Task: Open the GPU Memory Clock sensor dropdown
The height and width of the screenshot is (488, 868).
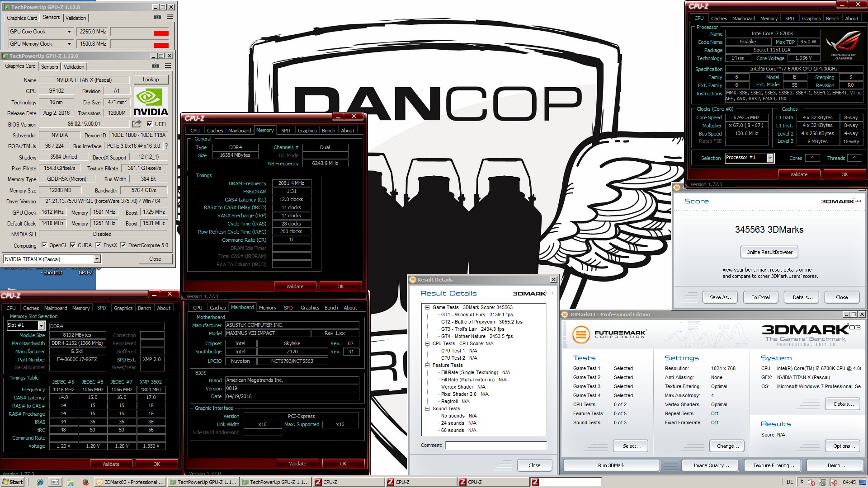Action: [69, 44]
